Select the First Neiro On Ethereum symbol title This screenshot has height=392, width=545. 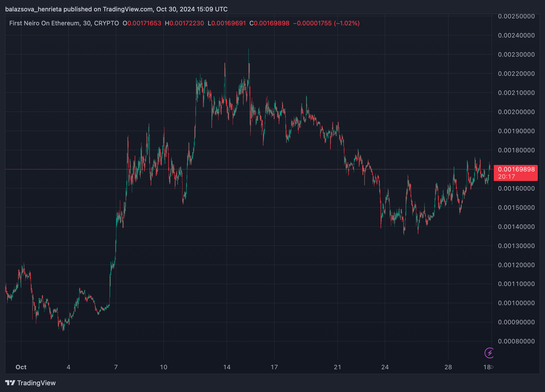[x=44, y=23]
